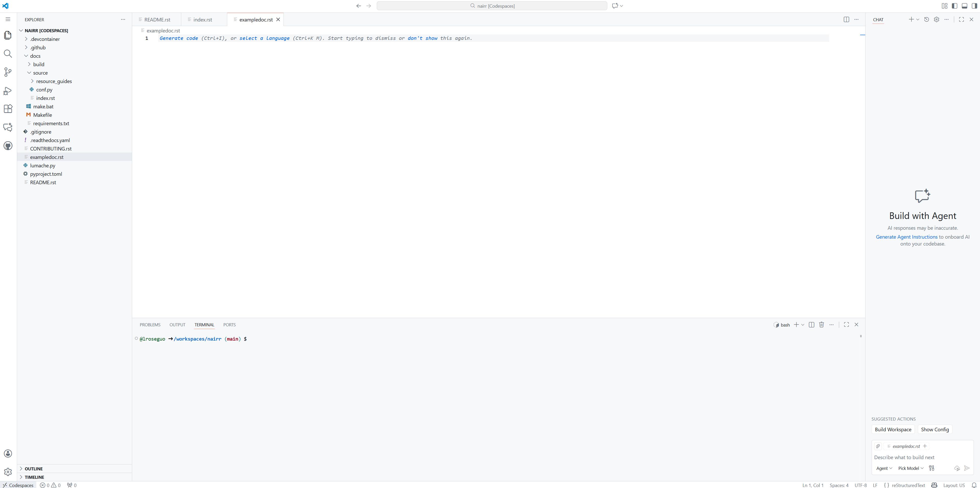Open Customize Layout in the title bar
Image resolution: width=980 pixels, height=488 pixels.
(x=945, y=6)
